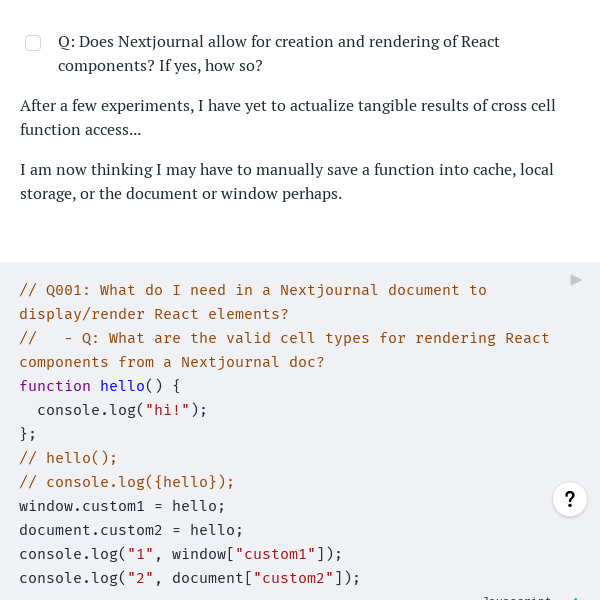Click the closing brace "};" line

pos(28,434)
